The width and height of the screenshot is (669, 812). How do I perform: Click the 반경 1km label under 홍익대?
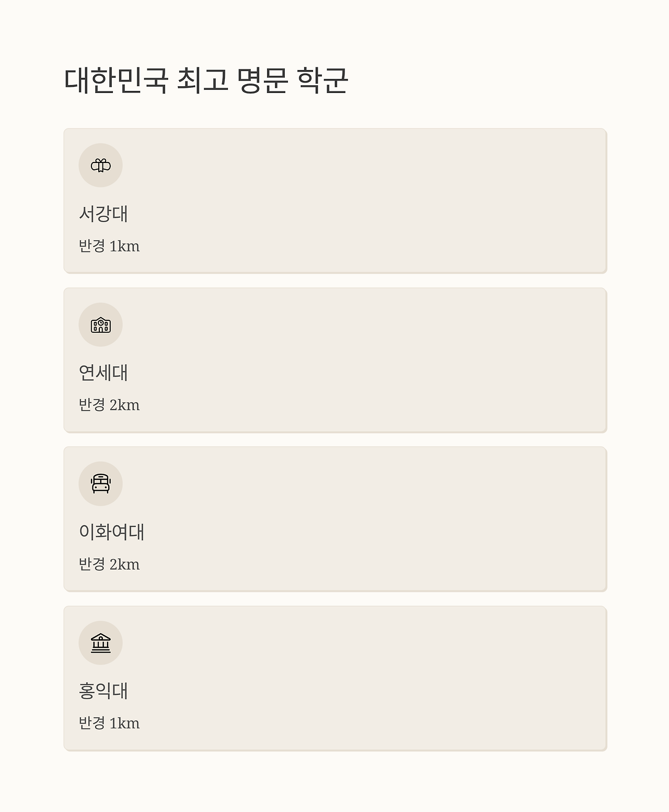109,723
